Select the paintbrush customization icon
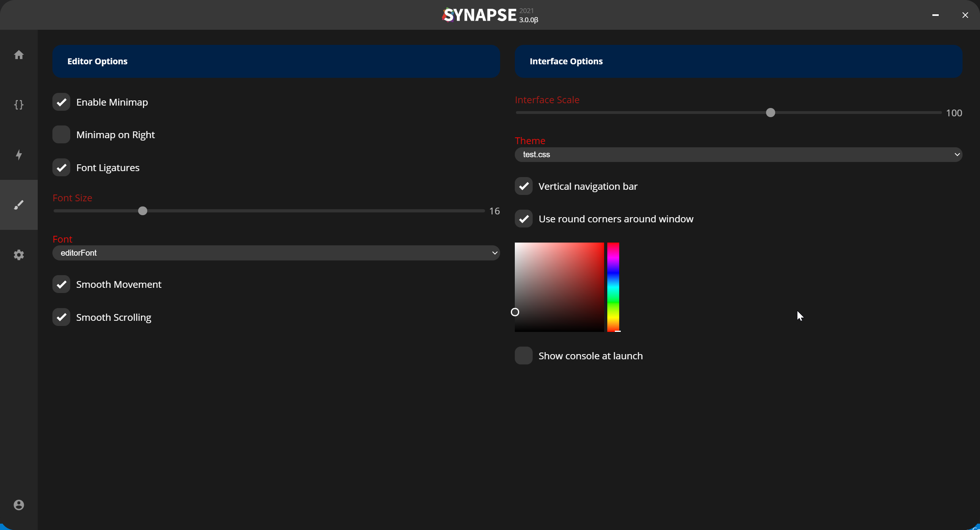This screenshot has height=530, width=980. (19, 205)
